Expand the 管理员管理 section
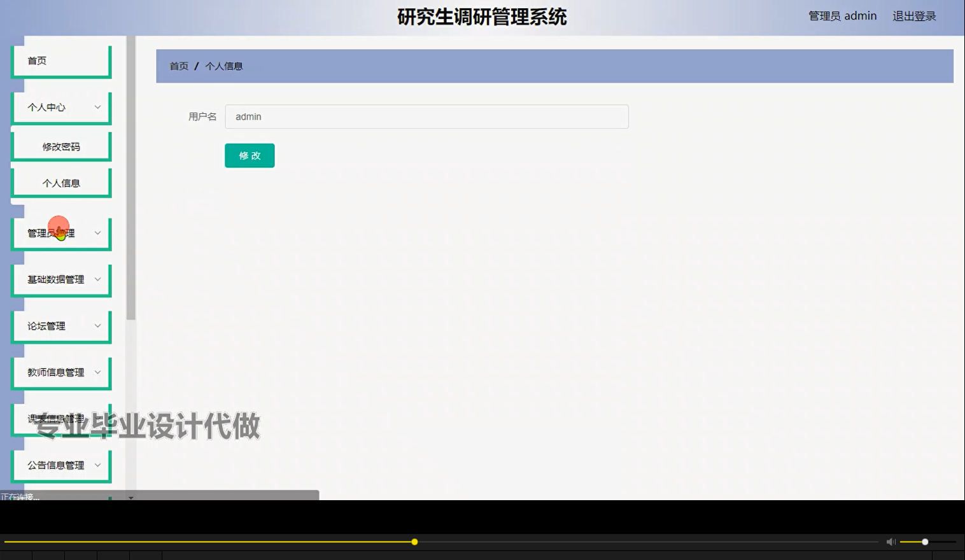 60,233
